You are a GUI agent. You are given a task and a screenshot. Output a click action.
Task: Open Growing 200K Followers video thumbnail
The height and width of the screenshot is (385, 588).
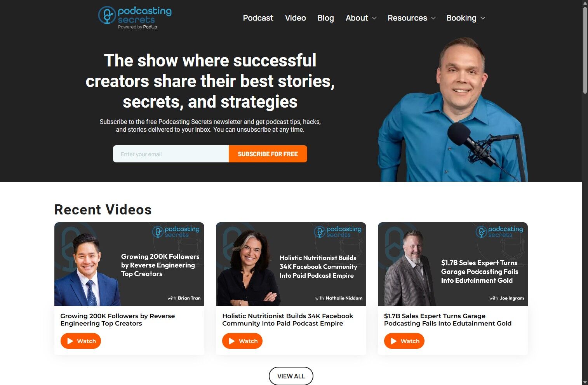(129, 264)
